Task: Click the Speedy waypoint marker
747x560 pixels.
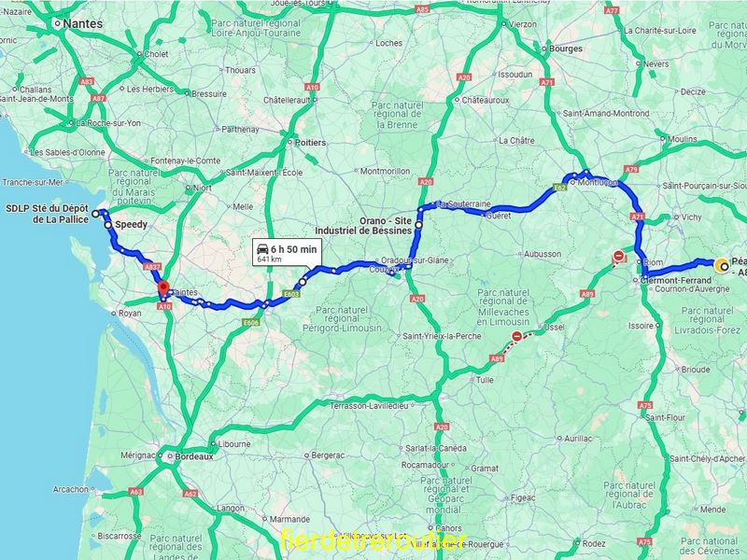Action: pos(108,224)
